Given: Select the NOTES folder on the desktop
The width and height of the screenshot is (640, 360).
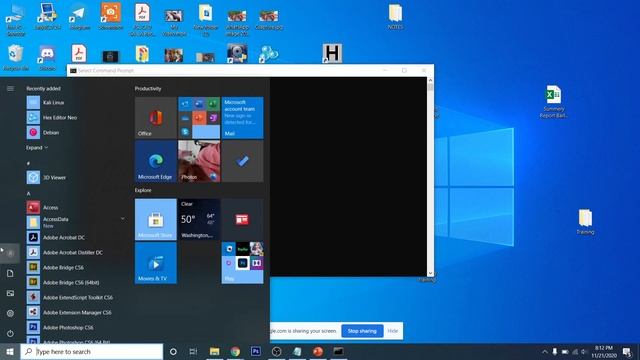Looking at the screenshot, I should (395, 17).
